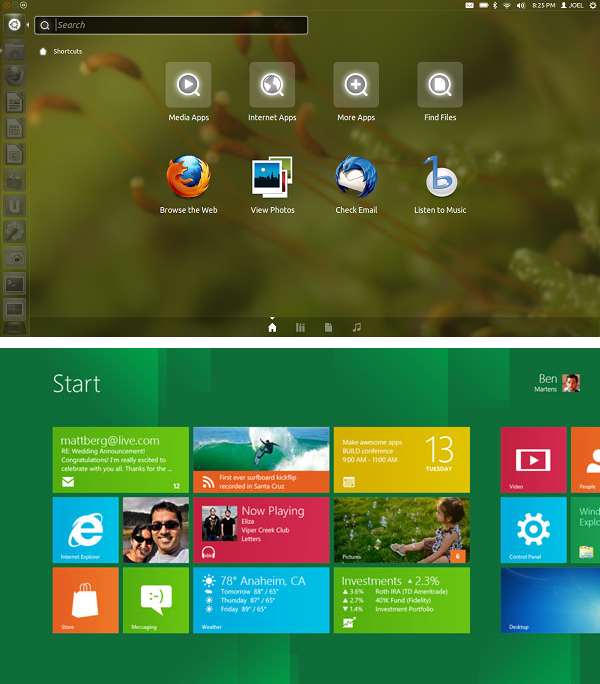Open the volume indicator in top panel
The image size is (600, 684).
523,6
